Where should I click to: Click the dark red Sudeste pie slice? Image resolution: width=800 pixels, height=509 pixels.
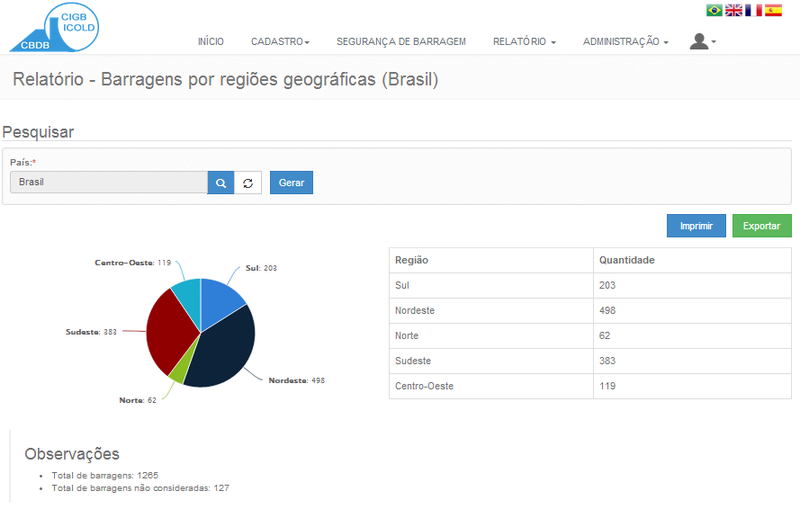pos(166,332)
